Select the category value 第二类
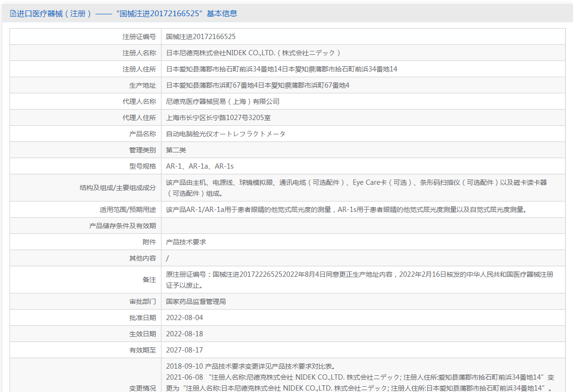 click(x=176, y=150)
